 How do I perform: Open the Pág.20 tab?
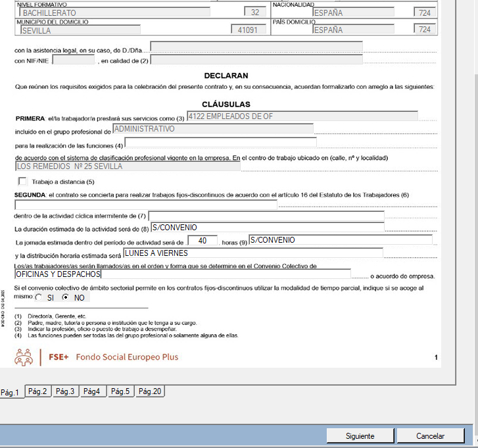149,391
